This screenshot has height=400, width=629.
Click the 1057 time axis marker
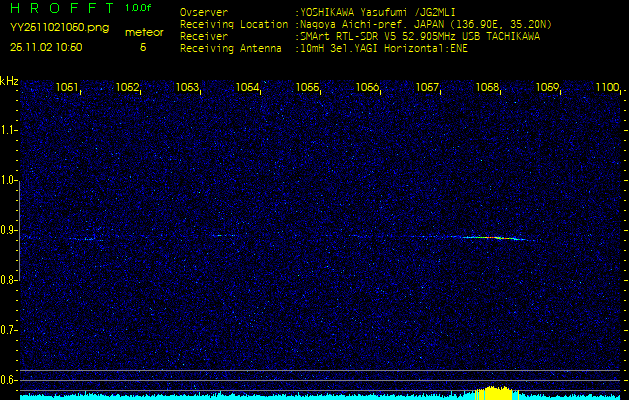tap(427, 87)
